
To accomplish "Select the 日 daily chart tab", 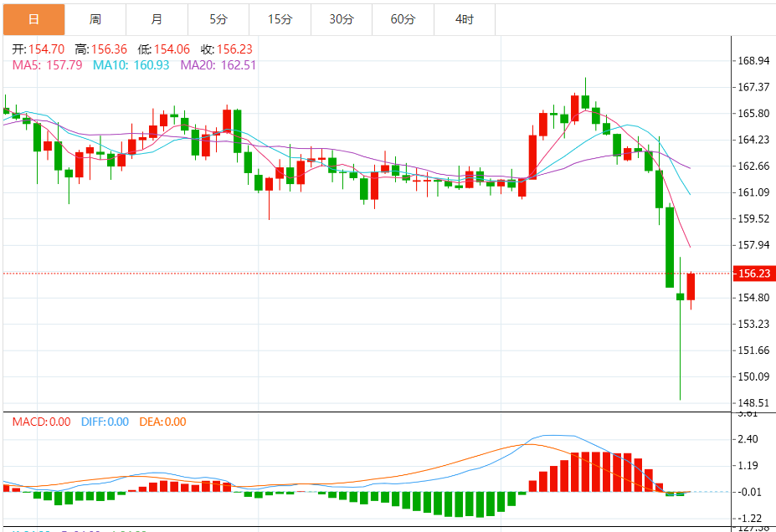I will tap(33, 19).
